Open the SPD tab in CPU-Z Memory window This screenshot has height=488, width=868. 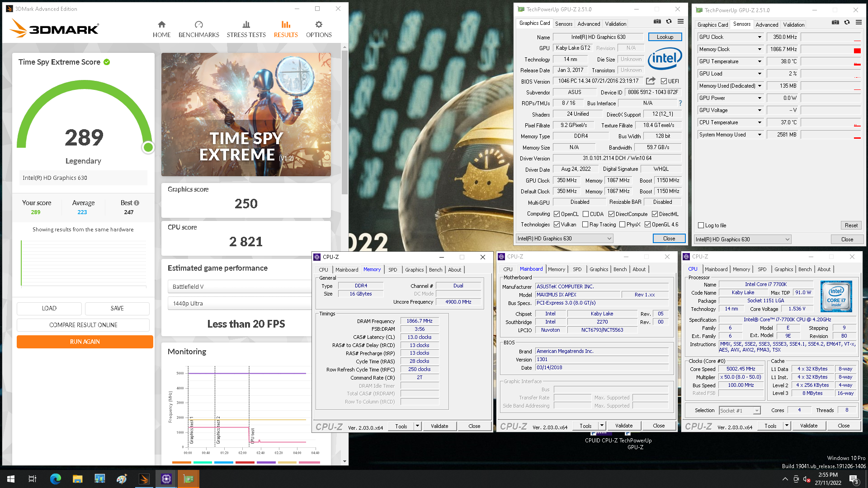[x=392, y=270]
